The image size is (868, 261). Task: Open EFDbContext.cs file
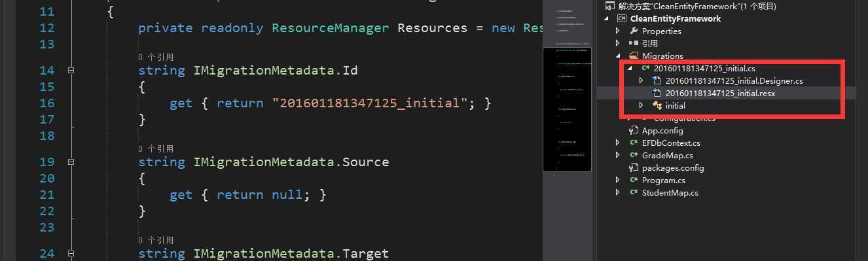[x=671, y=143]
